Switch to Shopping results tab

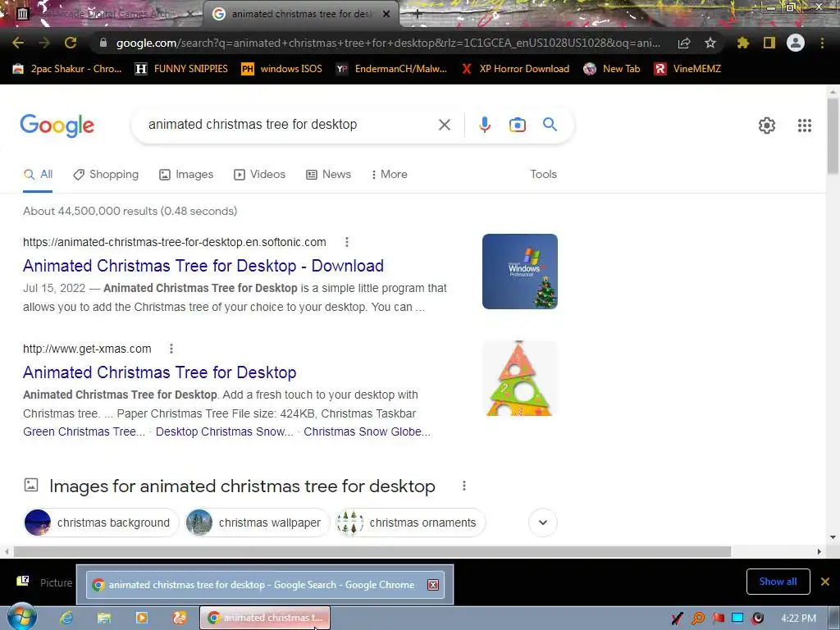(106, 175)
